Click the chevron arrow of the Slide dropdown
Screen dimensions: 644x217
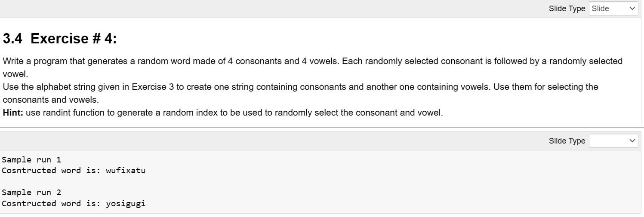pos(632,9)
